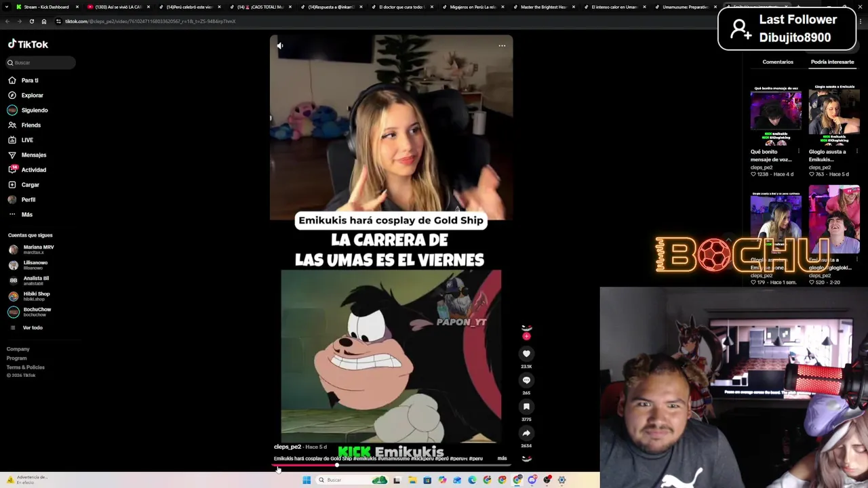Click the Buscar search field in TikTok
868x488 pixels.
click(x=41, y=62)
